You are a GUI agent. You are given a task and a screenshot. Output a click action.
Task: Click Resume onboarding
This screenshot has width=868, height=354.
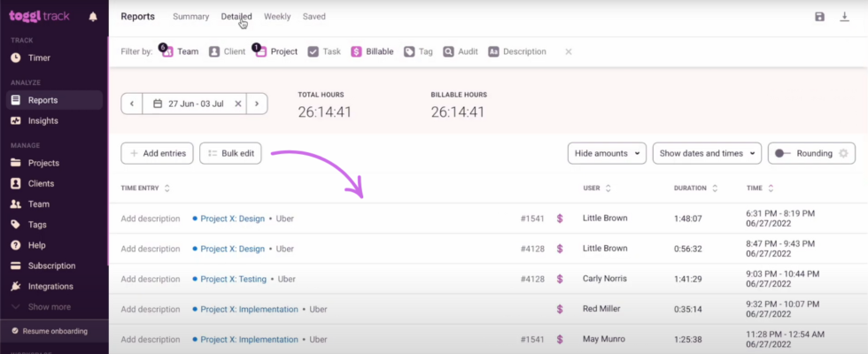tap(54, 331)
